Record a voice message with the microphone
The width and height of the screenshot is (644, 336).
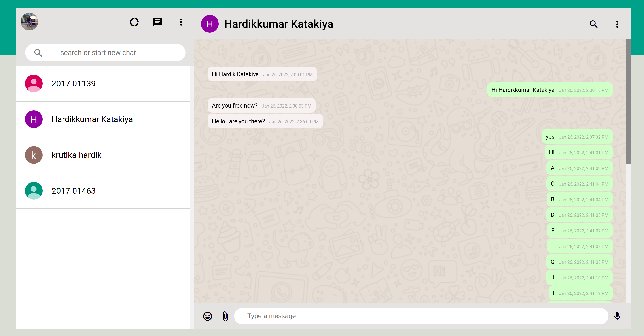coord(617,316)
